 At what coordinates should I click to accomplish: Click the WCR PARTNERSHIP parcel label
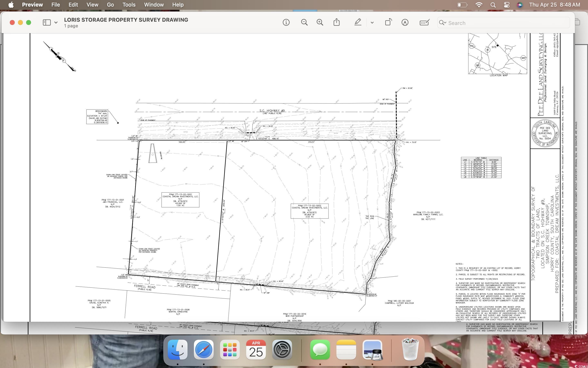294,317
